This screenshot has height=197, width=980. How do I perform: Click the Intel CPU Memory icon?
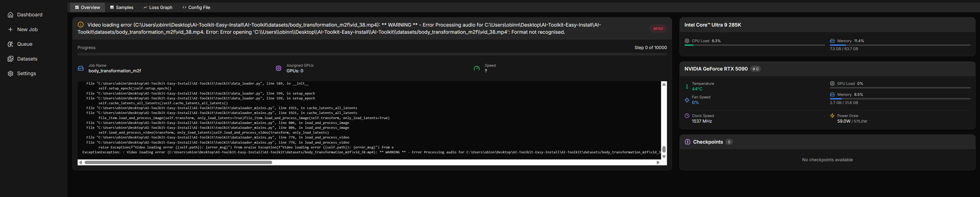point(832,41)
